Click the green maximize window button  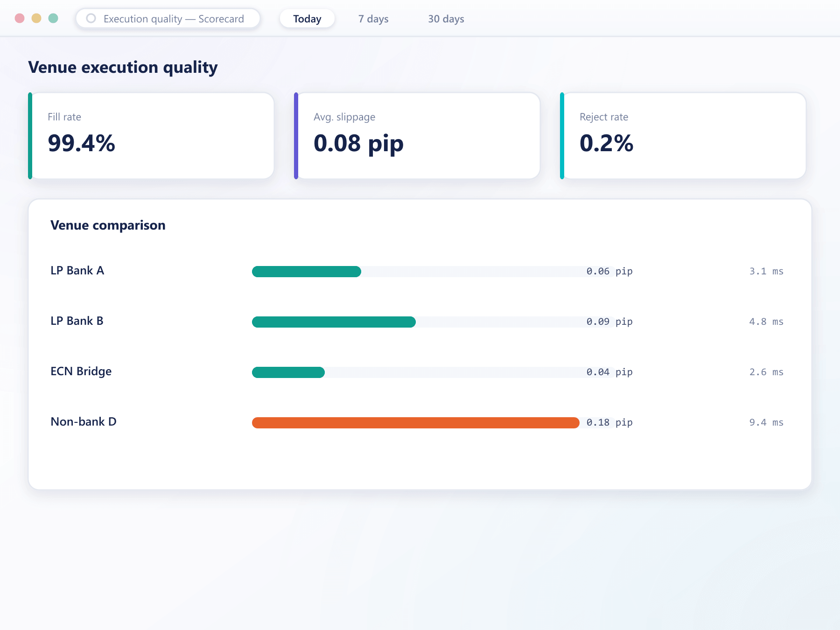coord(53,18)
